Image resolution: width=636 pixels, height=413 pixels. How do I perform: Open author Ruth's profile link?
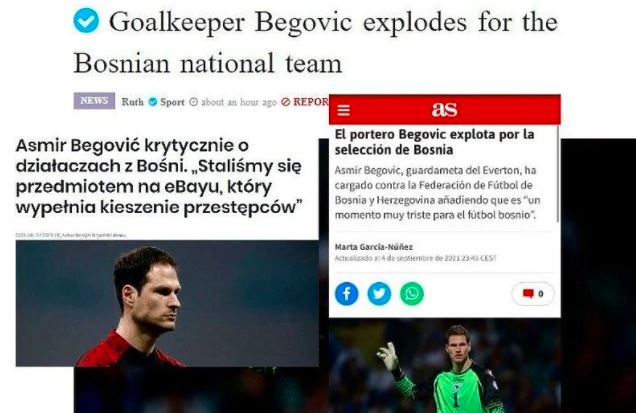point(132,102)
